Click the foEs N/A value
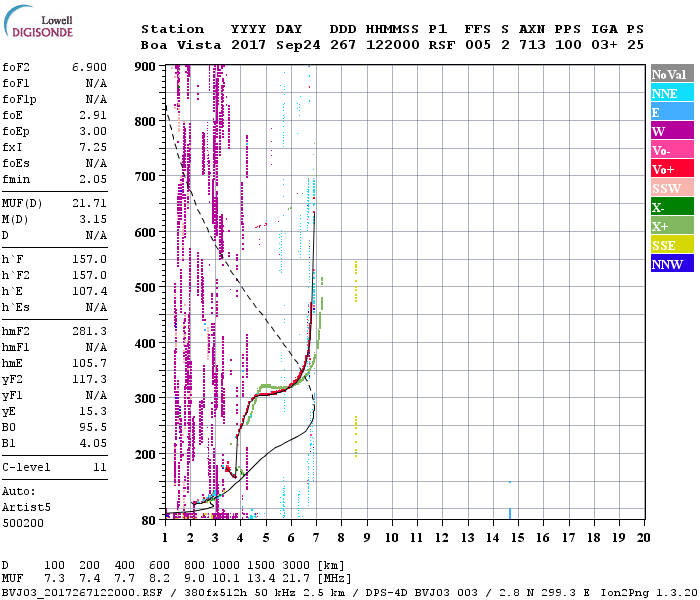Viewport: 700px width, 600px height. 96,163
